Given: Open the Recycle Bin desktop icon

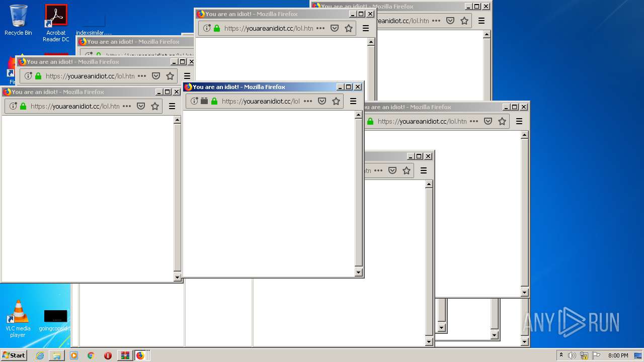Looking at the screenshot, I should tap(18, 20).
